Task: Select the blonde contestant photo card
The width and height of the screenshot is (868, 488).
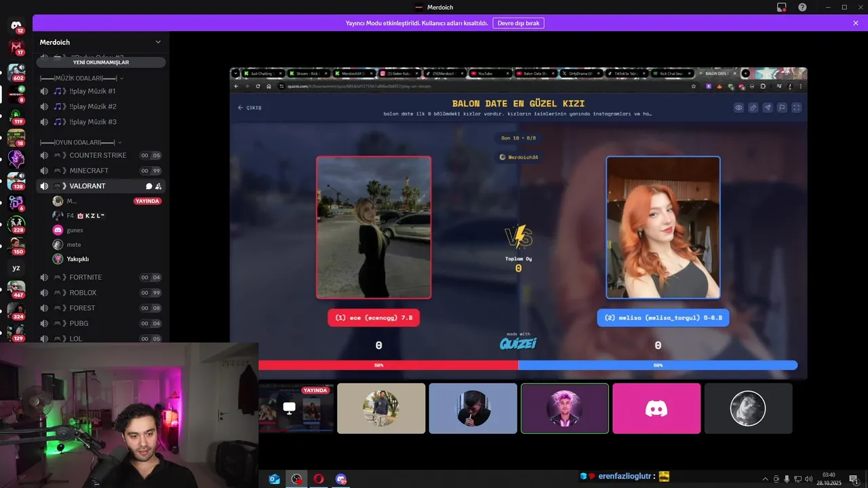Action: pyautogui.click(x=374, y=227)
